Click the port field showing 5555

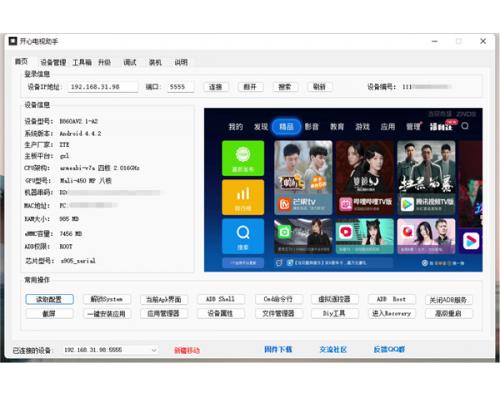(x=180, y=87)
